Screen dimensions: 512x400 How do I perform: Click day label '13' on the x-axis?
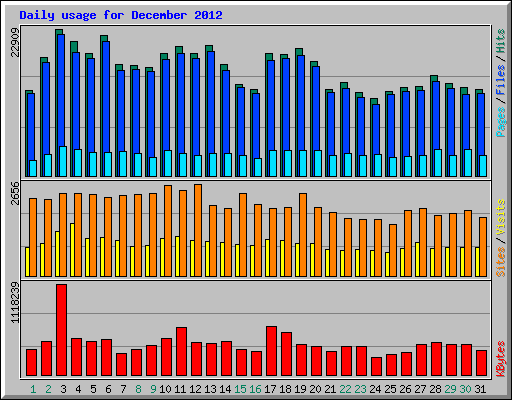pyautogui.click(x=210, y=389)
